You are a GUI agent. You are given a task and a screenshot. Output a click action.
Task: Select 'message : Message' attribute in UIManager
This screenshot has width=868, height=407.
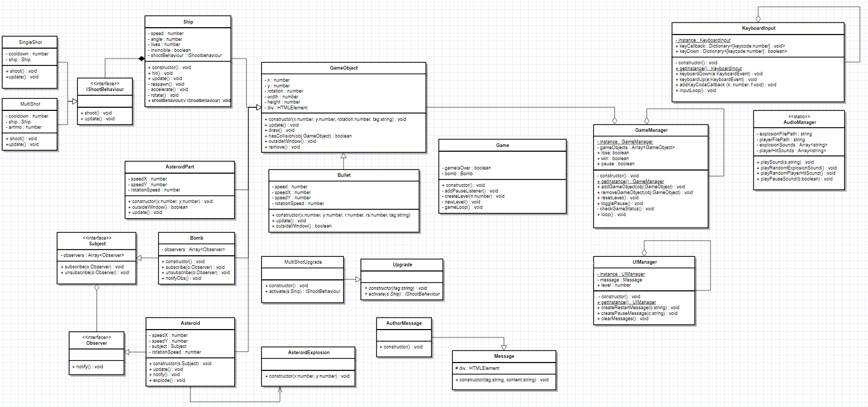point(620,280)
